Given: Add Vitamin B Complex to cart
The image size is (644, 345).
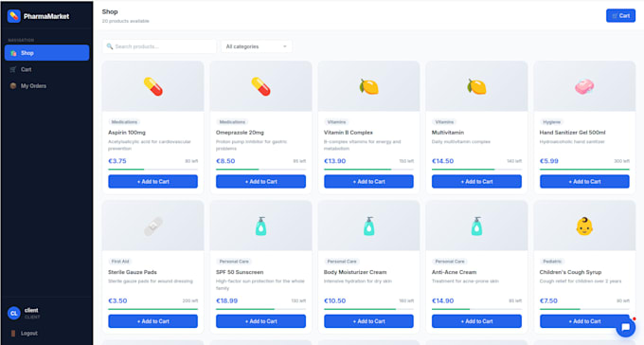Looking at the screenshot, I should pyautogui.click(x=368, y=181).
